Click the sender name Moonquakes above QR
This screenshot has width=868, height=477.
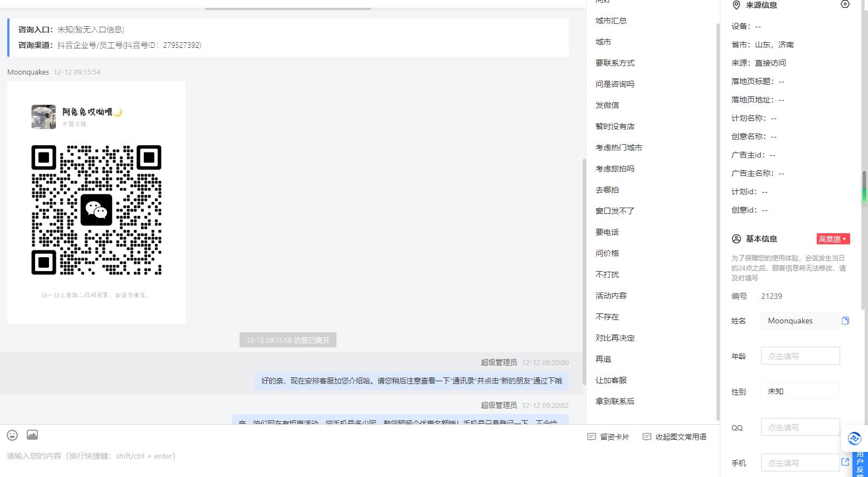28,72
